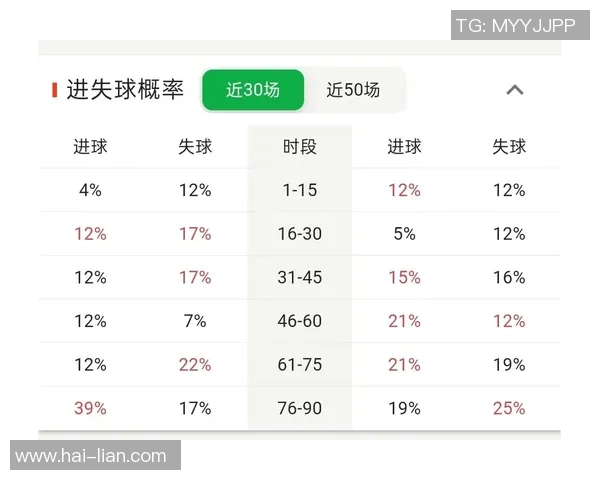
Task: Click the left-side 进球 column header
Action: (90, 147)
